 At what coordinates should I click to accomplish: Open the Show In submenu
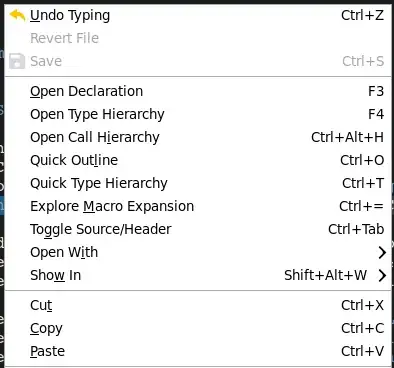[x=198, y=275]
